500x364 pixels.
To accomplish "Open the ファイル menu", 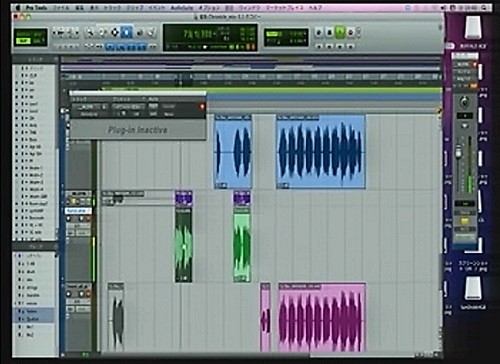I will [60, 7].
